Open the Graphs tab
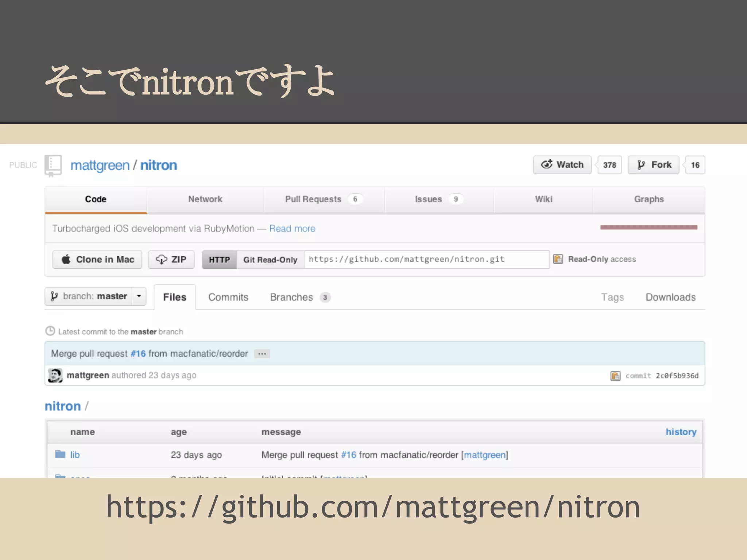This screenshot has height=560, width=747. (x=649, y=199)
